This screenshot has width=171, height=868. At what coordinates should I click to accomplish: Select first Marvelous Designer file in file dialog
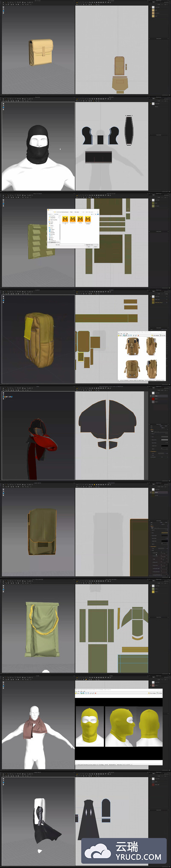coord(65,219)
